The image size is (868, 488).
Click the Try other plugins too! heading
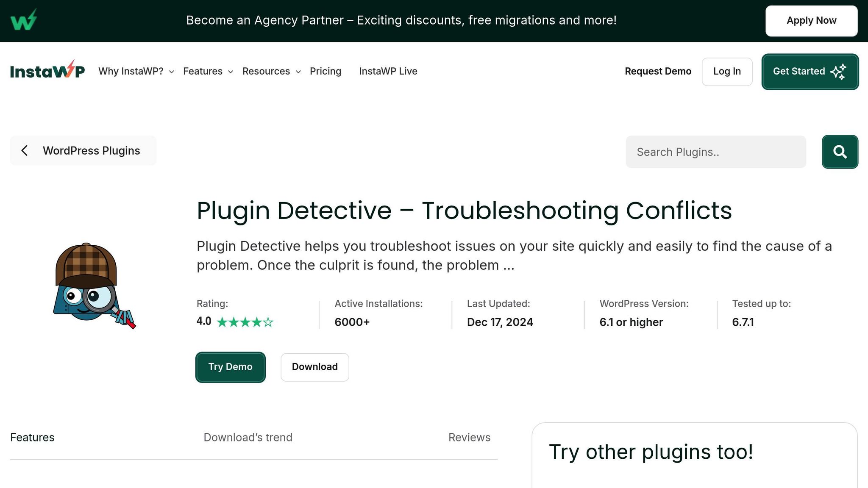pos(651,452)
